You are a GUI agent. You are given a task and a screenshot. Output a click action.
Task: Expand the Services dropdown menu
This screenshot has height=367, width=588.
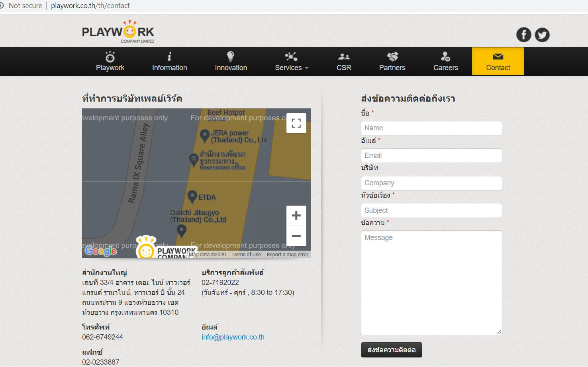pos(291,62)
